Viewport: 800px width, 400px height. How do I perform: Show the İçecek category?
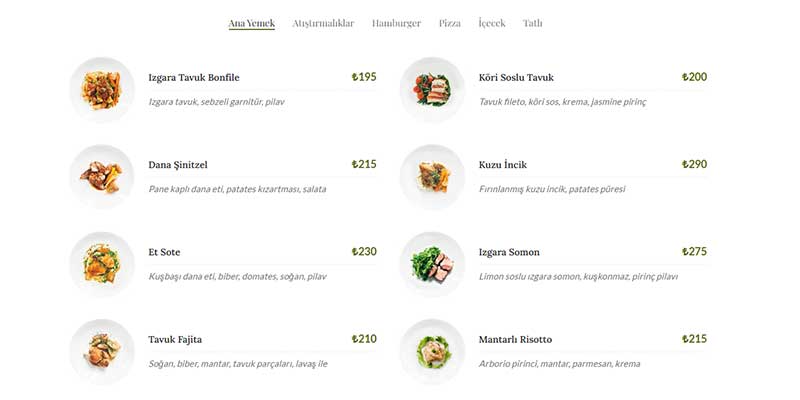[492, 23]
